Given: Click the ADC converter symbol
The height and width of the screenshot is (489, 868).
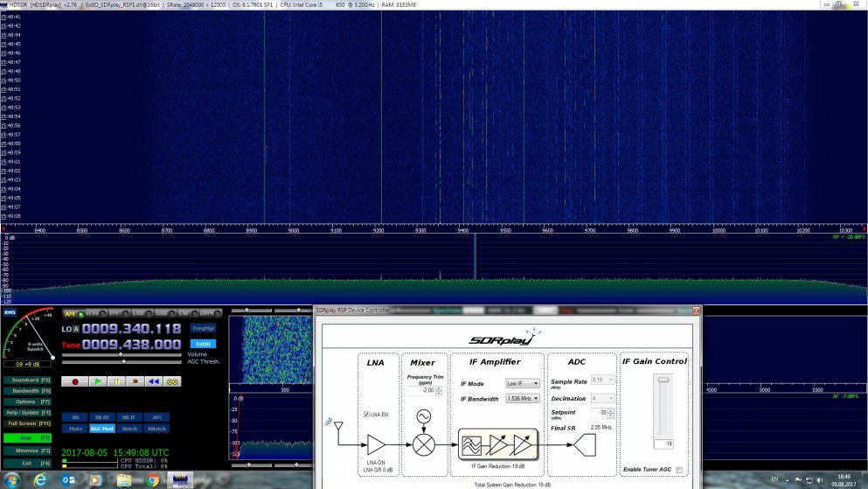Looking at the screenshot, I should coord(585,444).
